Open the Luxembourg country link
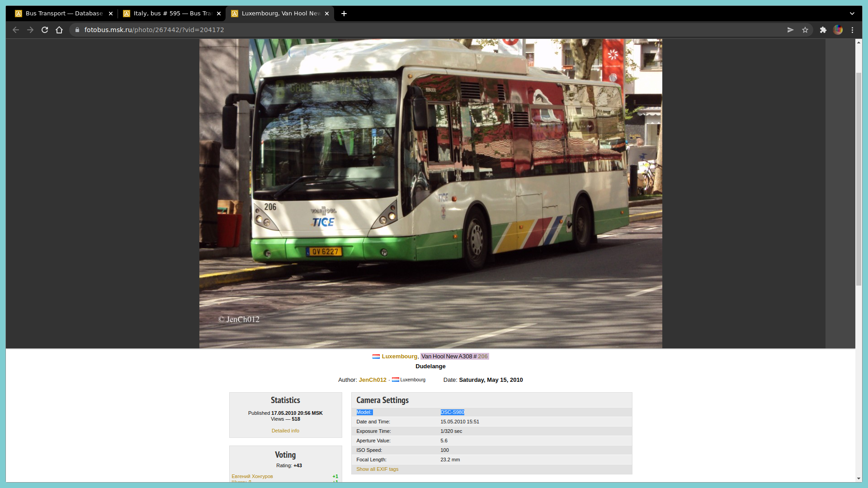868x488 pixels. point(400,357)
